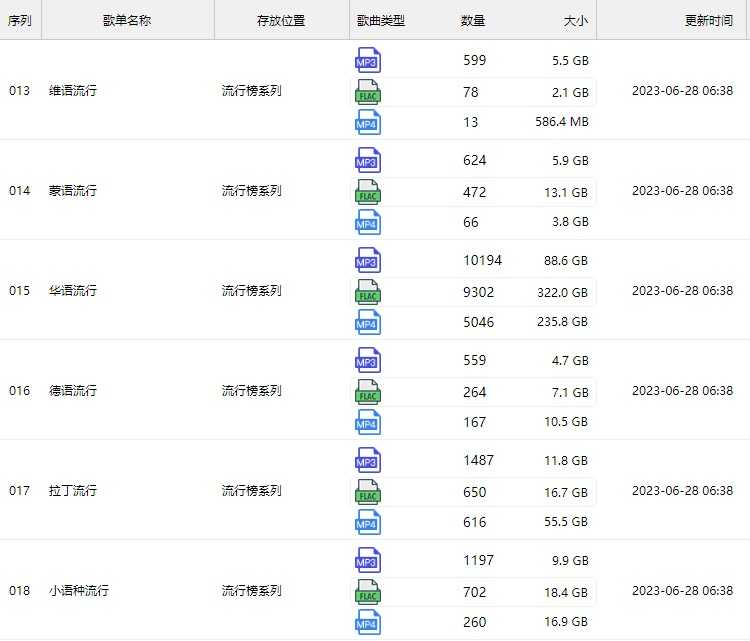Click the size value 235.8 GB
Image resolution: width=750 pixels, height=641 pixels.
point(562,321)
